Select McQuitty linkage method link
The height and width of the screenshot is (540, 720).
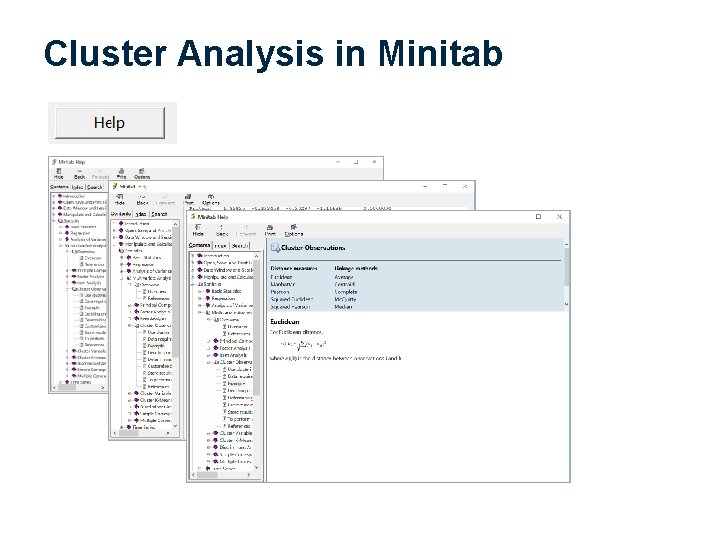[x=345, y=299]
